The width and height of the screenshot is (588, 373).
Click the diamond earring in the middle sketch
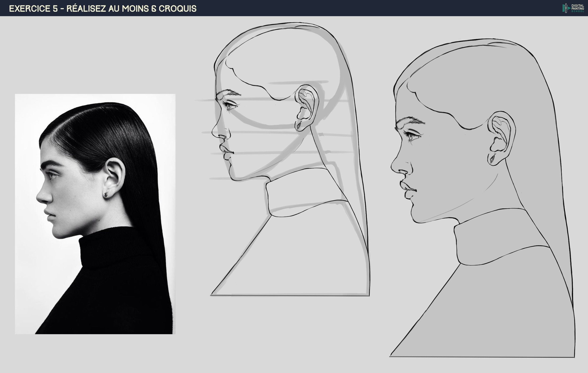[299, 126]
